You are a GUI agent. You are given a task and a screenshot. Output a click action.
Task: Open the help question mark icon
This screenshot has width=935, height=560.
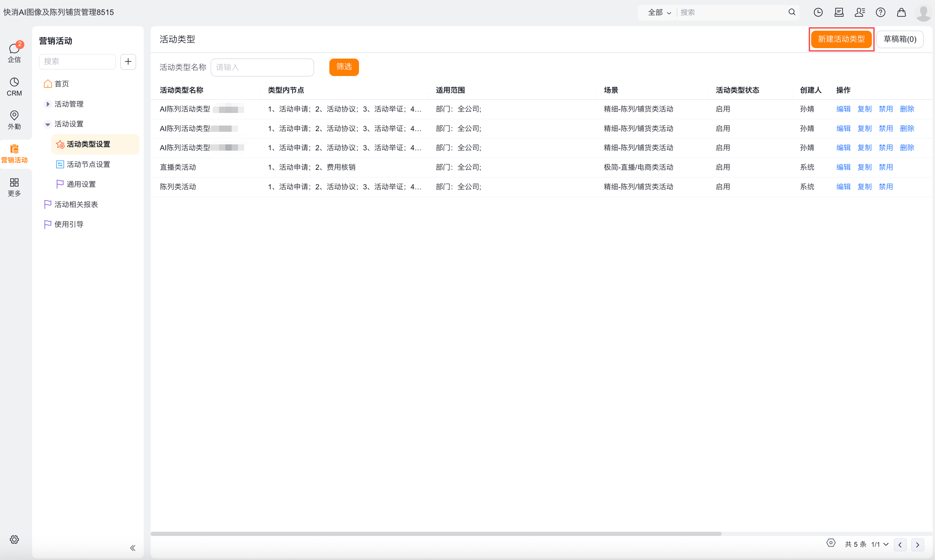click(880, 13)
